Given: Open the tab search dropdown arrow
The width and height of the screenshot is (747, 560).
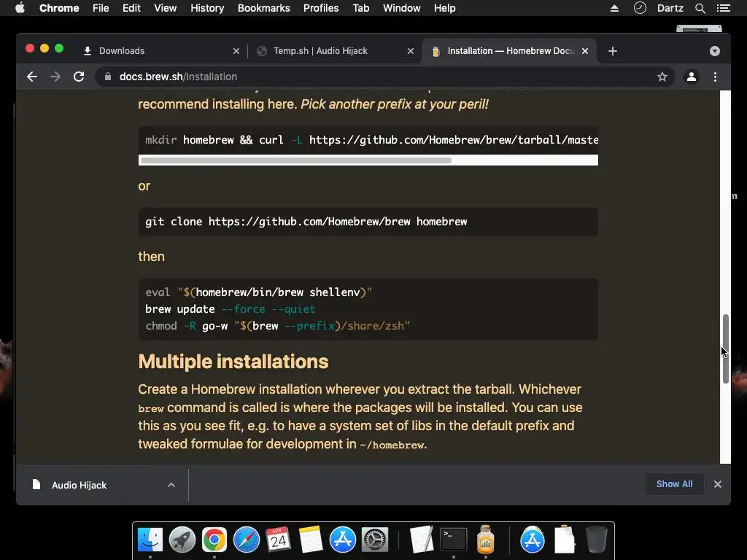Looking at the screenshot, I should 715,51.
